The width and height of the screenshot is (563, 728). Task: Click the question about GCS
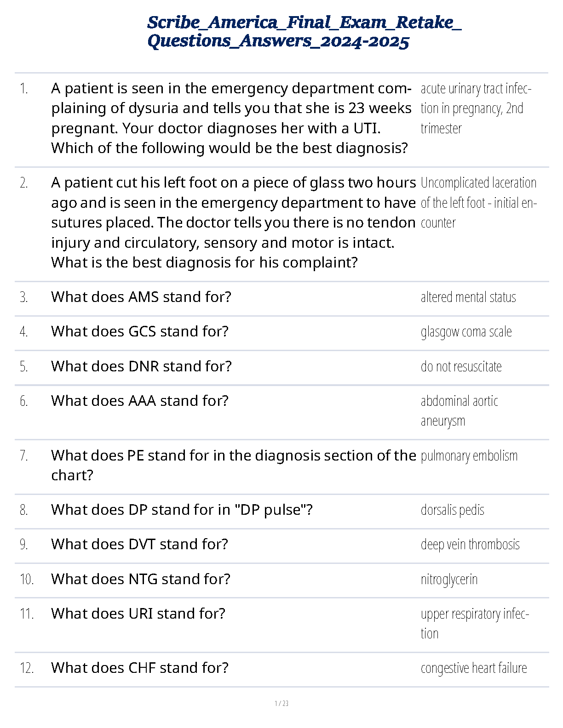(x=140, y=332)
